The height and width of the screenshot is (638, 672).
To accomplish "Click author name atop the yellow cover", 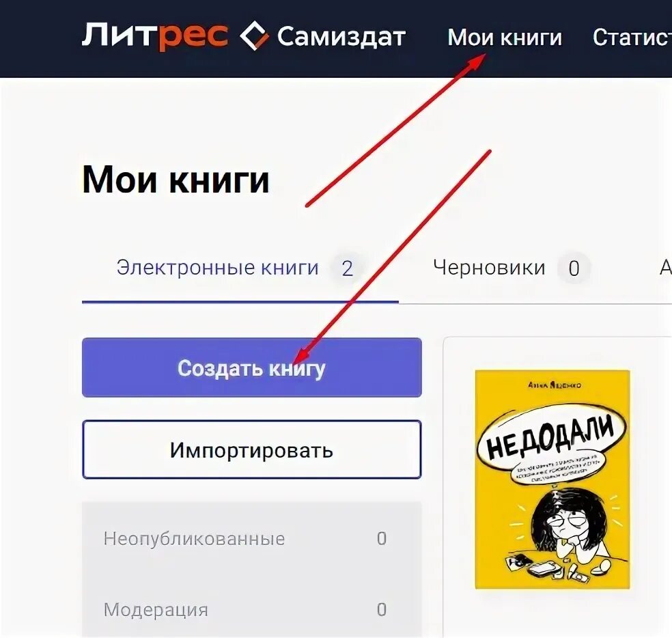I will (555, 385).
